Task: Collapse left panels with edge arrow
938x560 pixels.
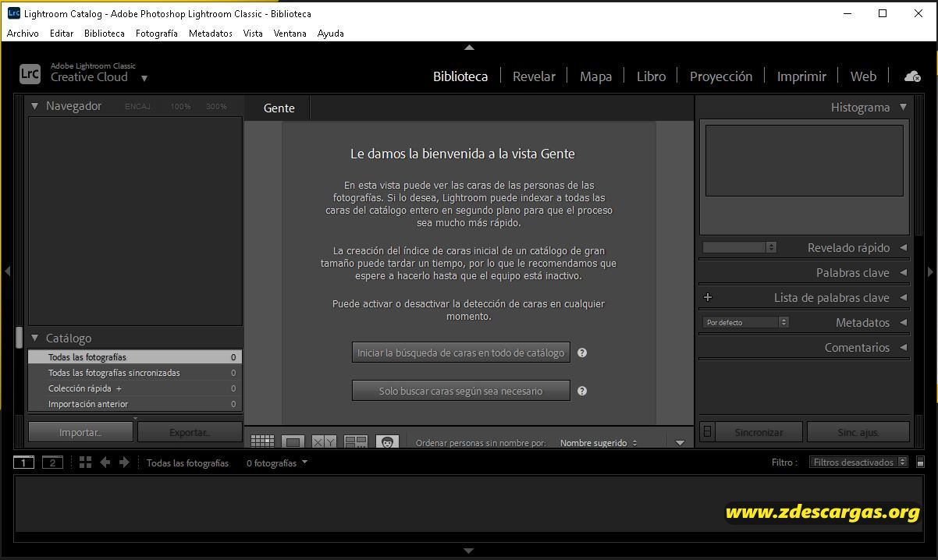Action: (7, 271)
